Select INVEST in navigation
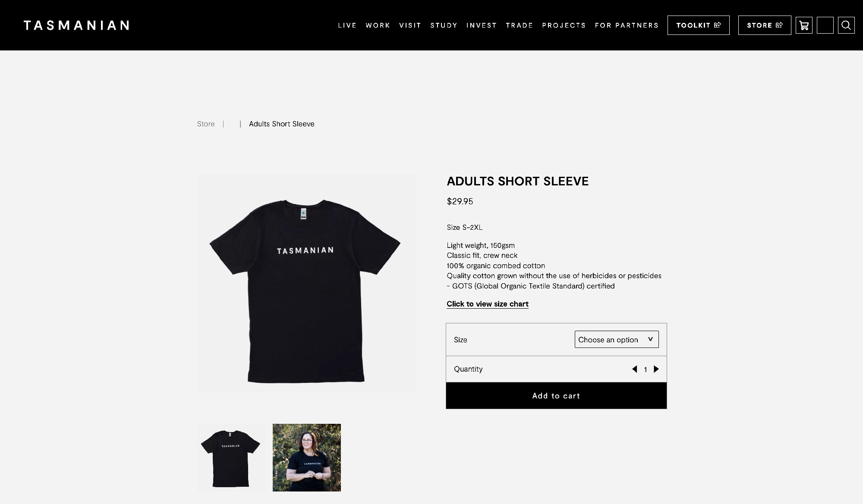The width and height of the screenshot is (863, 504). pyautogui.click(x=482, y=25)
